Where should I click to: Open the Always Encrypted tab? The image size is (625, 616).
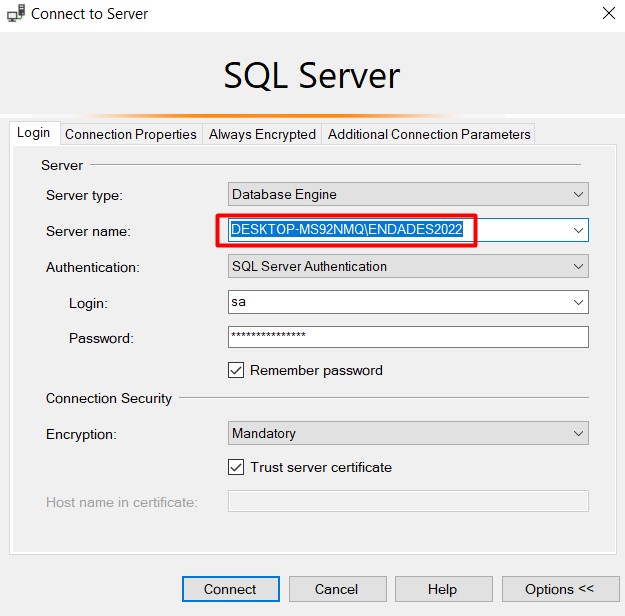(262, 134)
